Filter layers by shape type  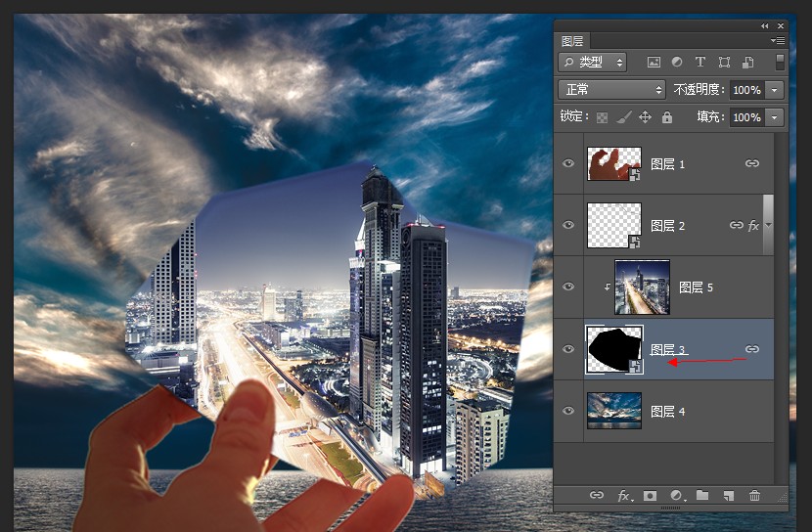click(724, 63)
